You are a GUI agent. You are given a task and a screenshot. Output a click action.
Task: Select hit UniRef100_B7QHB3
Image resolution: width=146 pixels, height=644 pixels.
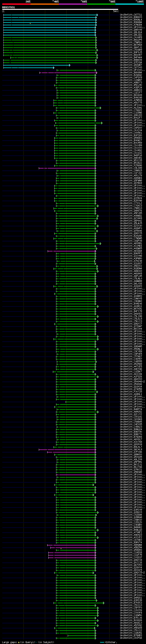(x=131, y=635)
